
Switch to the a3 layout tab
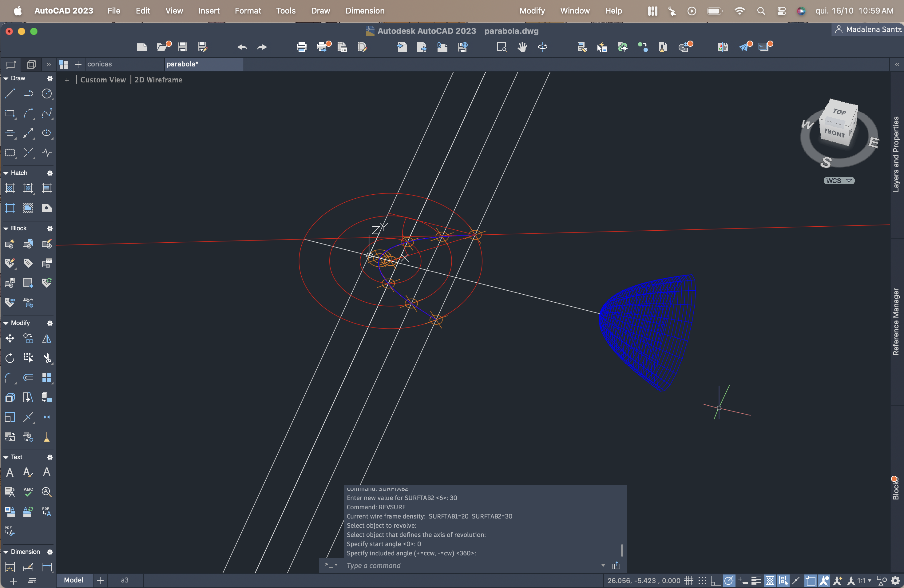(x=125, y=580)
